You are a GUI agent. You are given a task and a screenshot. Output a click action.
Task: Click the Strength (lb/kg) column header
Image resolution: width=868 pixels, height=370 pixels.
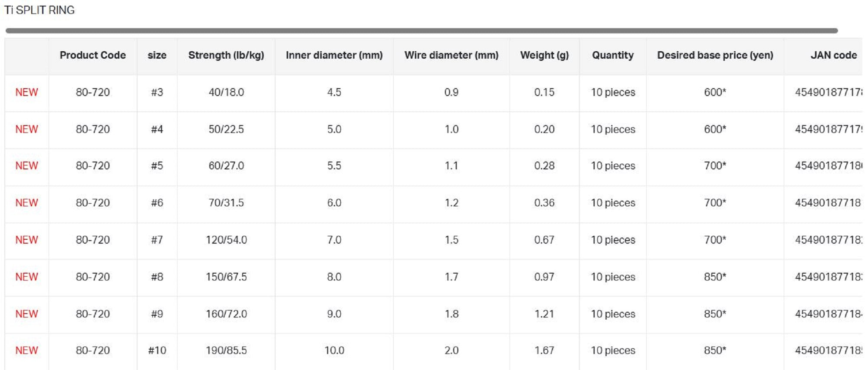point(226,55)
